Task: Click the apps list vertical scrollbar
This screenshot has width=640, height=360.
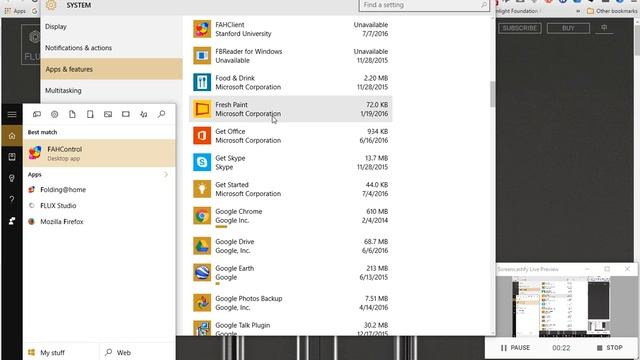Action: click(x=493, y=94)
